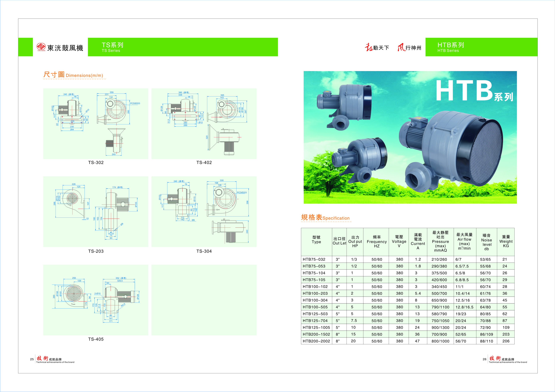The height and width of the screenshot is (392, 555).
Task: Click the 風行神州 calligraphy slogan
Action: pyautogui.click(x=409, y=47)
